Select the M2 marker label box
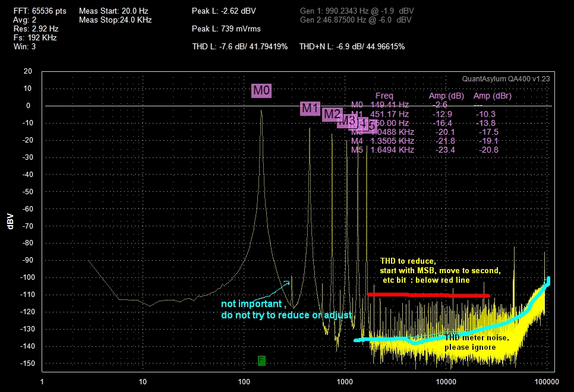Viewport: 574px width, 392px height. click(x=332, y=114)
